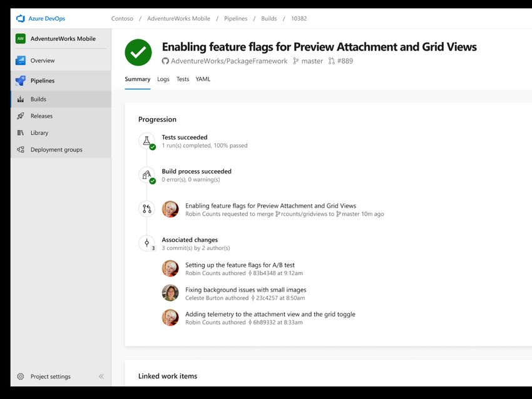
Task: Click "Build process succeeded" progression entry
Action: pos(197,171)
